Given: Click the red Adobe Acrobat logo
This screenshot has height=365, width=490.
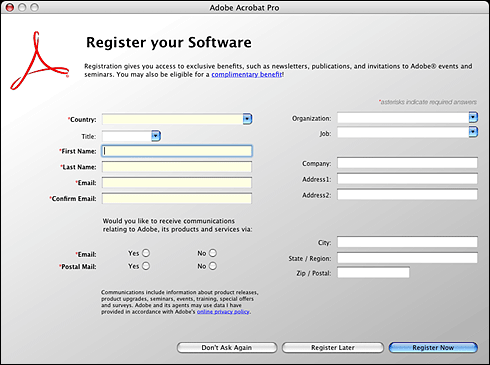Looking at the screenshot, I should pyautogui.click(x=40, y=61).
